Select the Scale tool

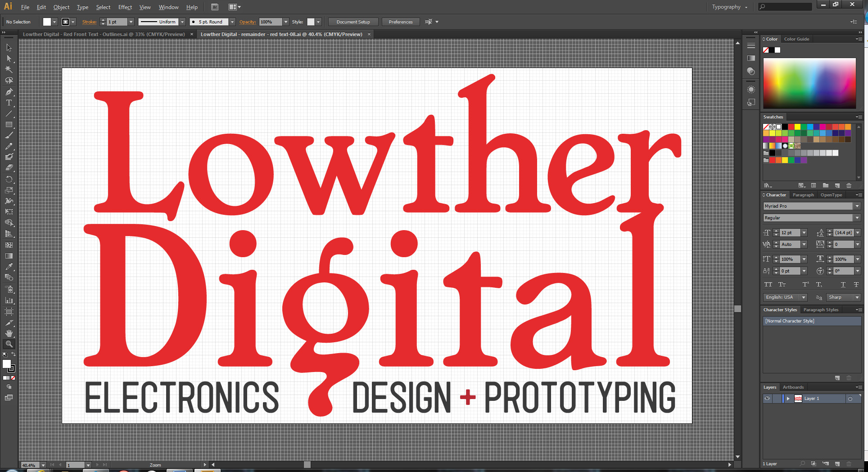click(x=9, y=190)
